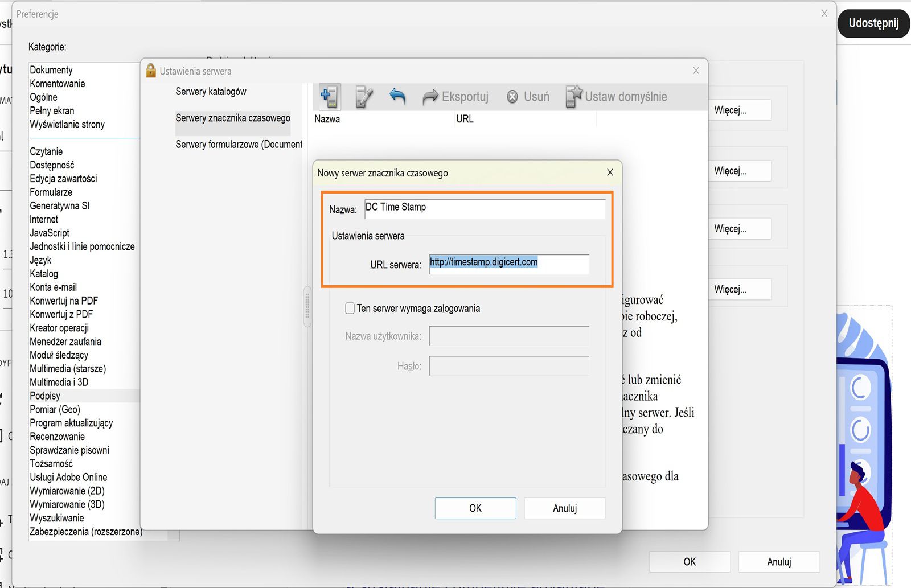Screen dimensions: 911x588
Task: Select Recenzowanie category
Action: (58, 437)
